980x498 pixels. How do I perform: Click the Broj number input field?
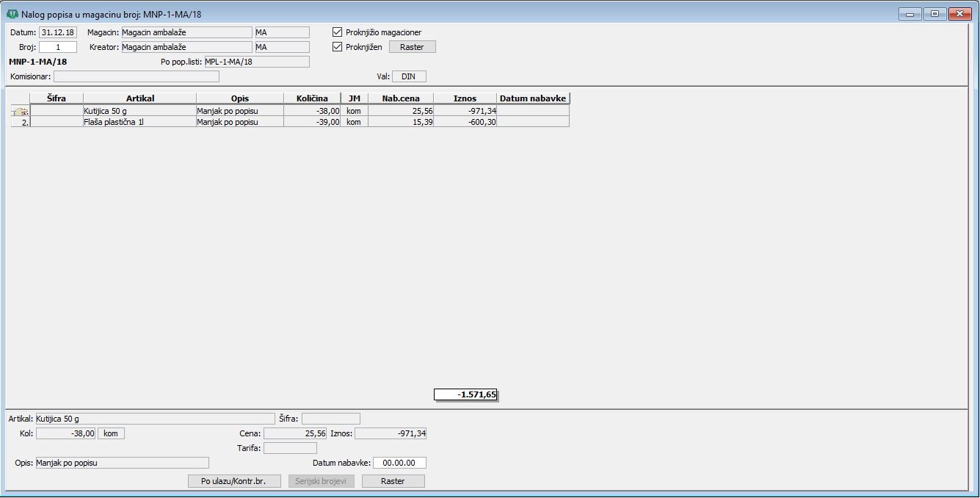[58, 47]
